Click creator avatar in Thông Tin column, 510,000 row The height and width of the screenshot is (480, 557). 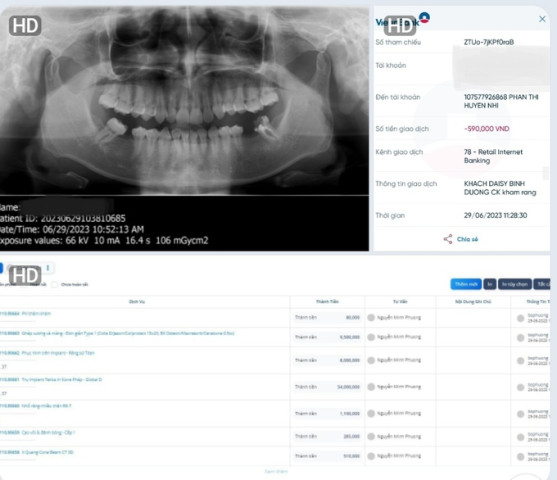pos(520,457)
